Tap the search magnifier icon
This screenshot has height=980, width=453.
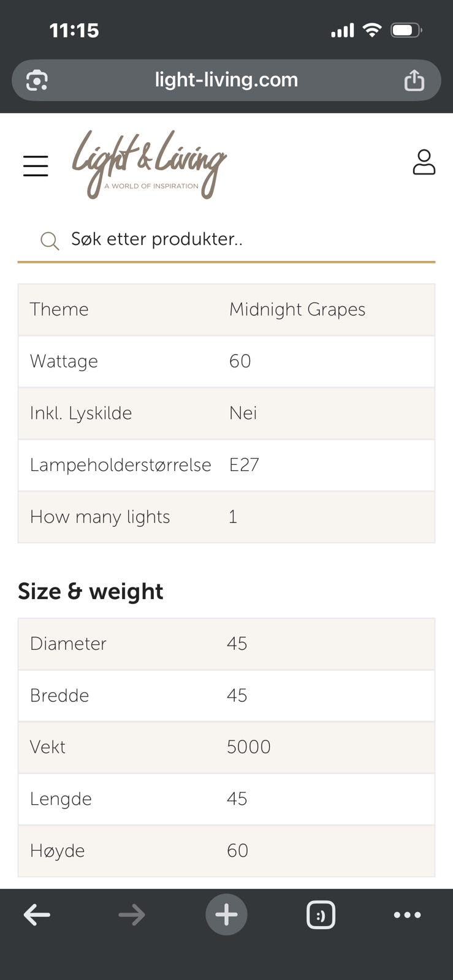[50, 241]
